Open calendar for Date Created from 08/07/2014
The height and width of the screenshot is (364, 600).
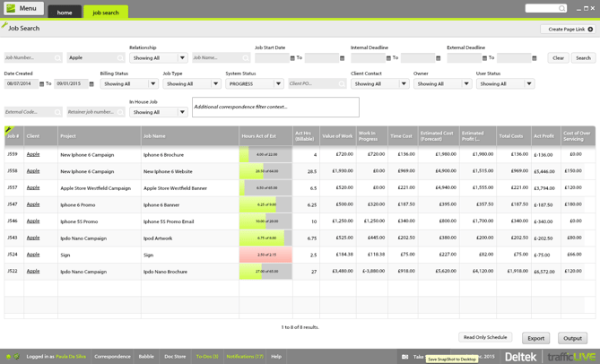[x=42, y=84]
